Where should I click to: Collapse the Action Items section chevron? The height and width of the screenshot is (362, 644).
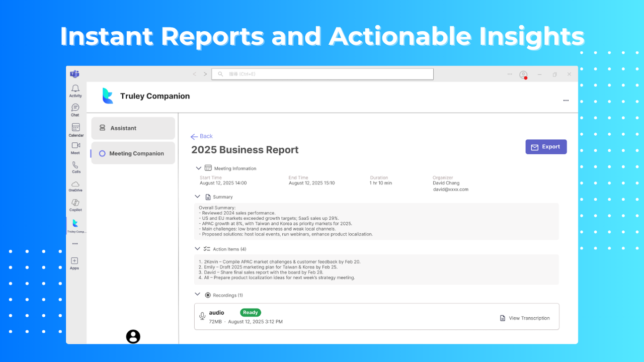pos(198,248)
